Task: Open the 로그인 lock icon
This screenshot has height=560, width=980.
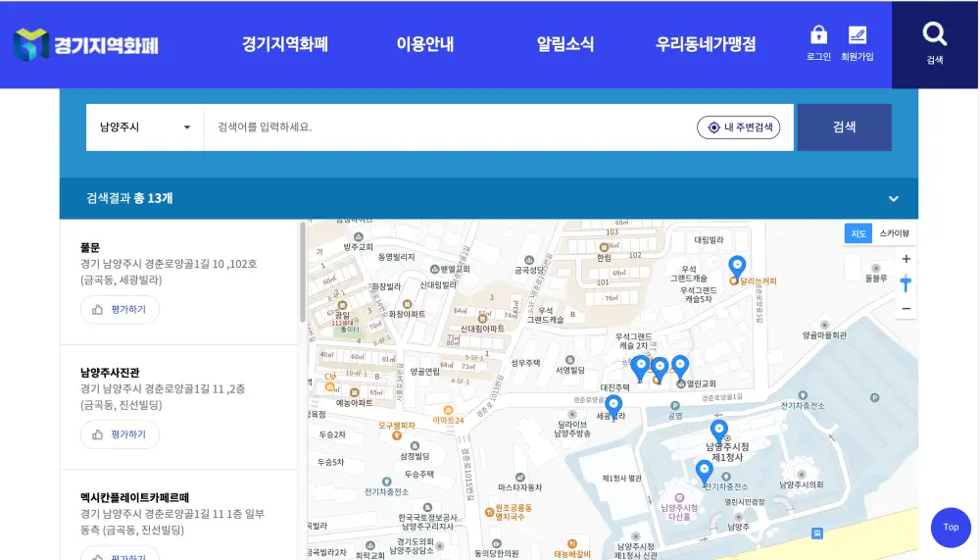Action: click(818, 42)
